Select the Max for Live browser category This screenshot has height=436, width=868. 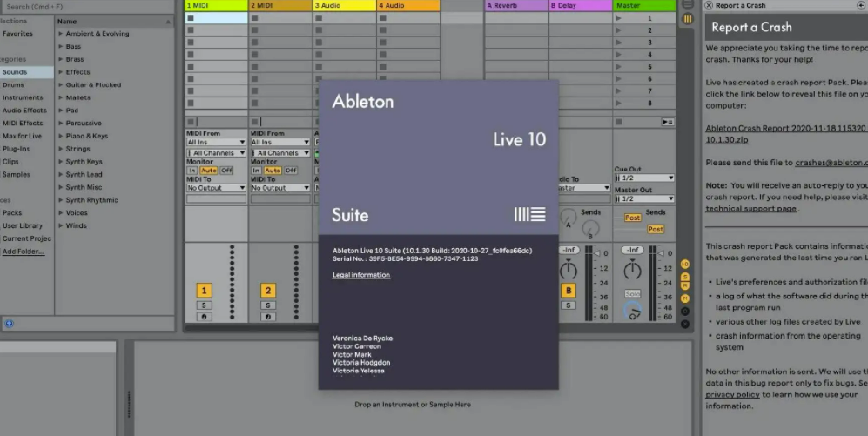22,136
